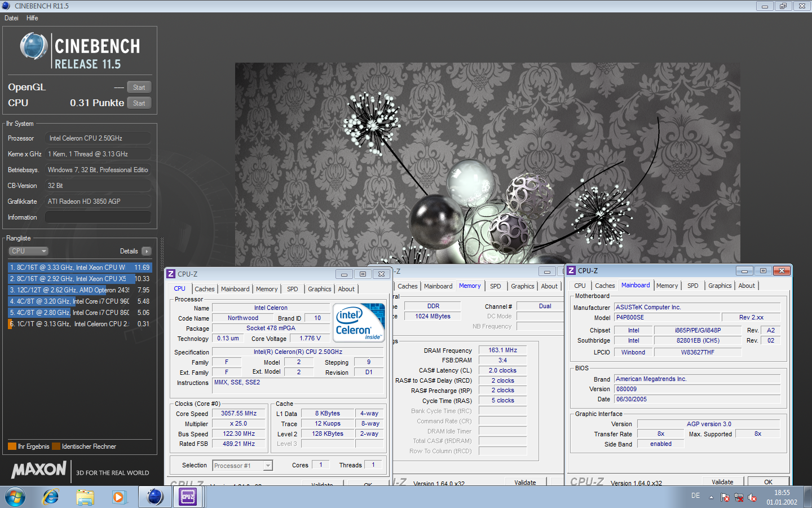Viewport: 812px width, 508px height.
Task: Select ranking entry 4C/8T @ 2.80 GHz Core i7
Action: [80, 313]
